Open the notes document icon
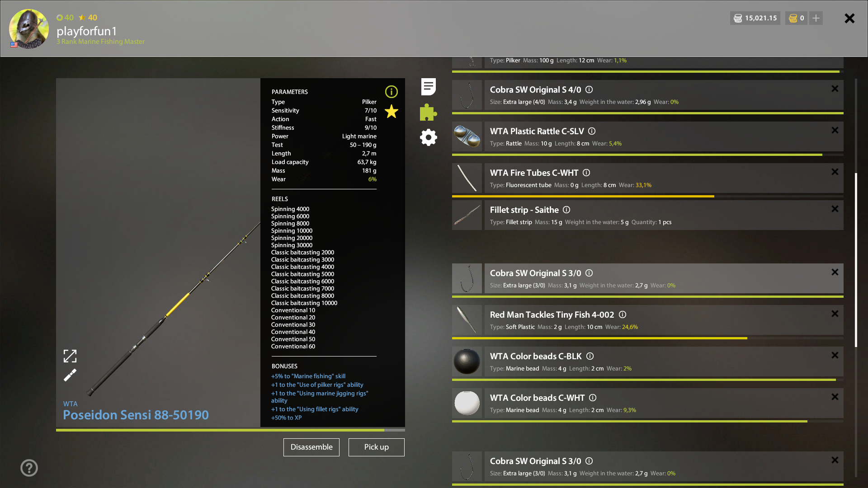This screenshot has width=868, height=488. point(428,86)
